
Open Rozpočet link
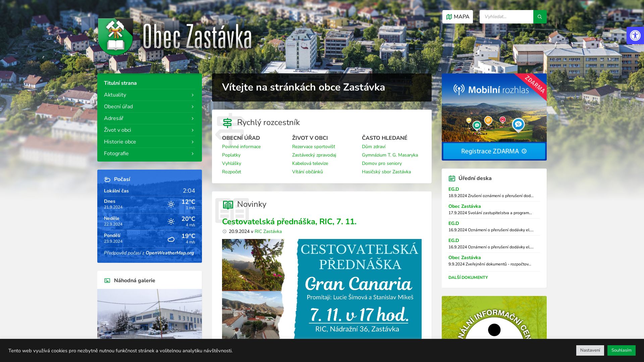[231, 172]
